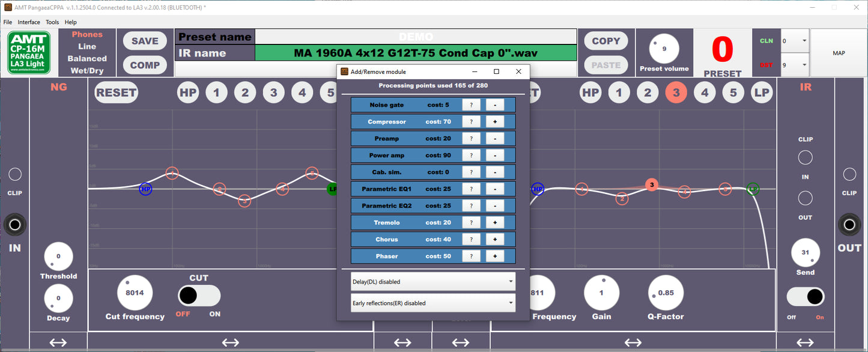Select band 3 button in right EQ
The image size is (868, 352).
point(676,93)
